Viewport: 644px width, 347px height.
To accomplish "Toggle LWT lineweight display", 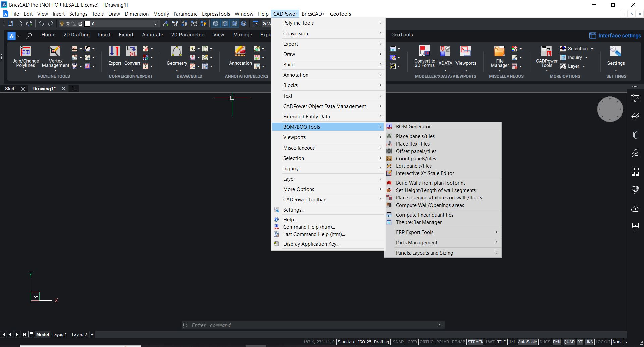I will coord(490,342).
